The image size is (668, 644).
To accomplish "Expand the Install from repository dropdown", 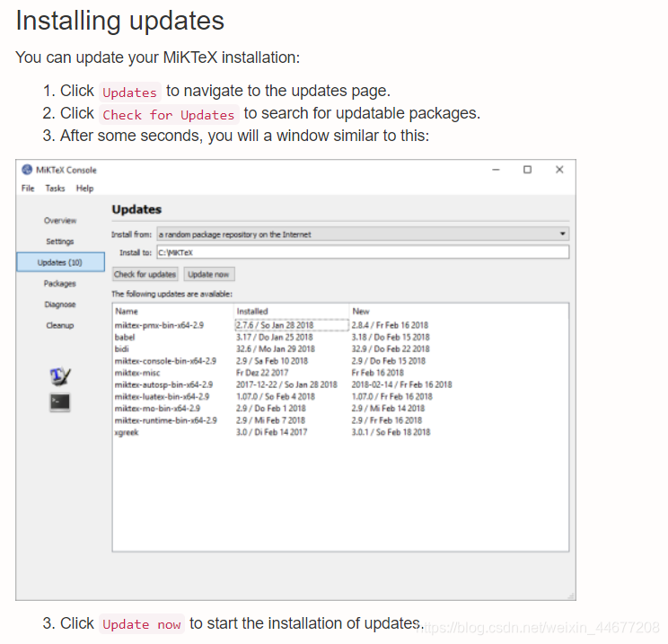I will pos(363,234).
